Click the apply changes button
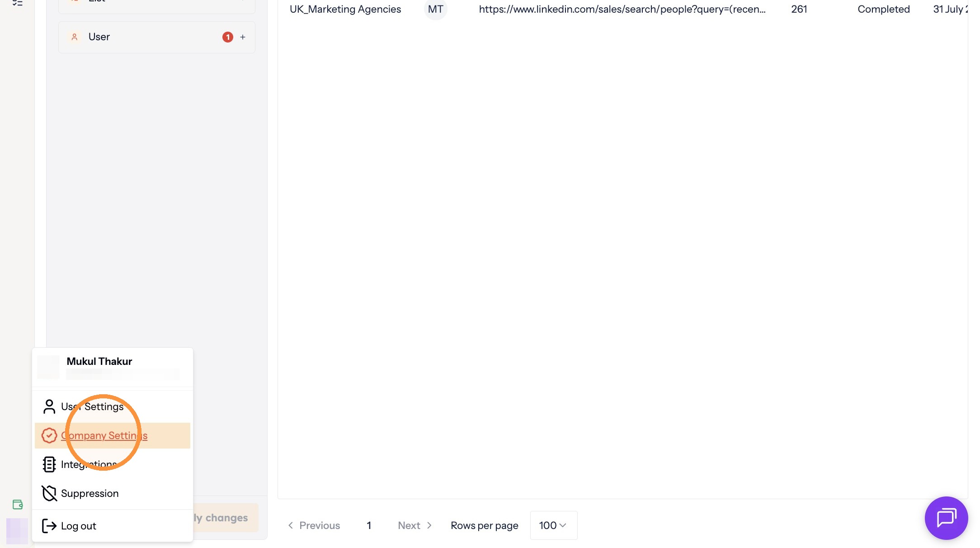The height and width of the screenshot is (548, 980). (x=226, y=518)
